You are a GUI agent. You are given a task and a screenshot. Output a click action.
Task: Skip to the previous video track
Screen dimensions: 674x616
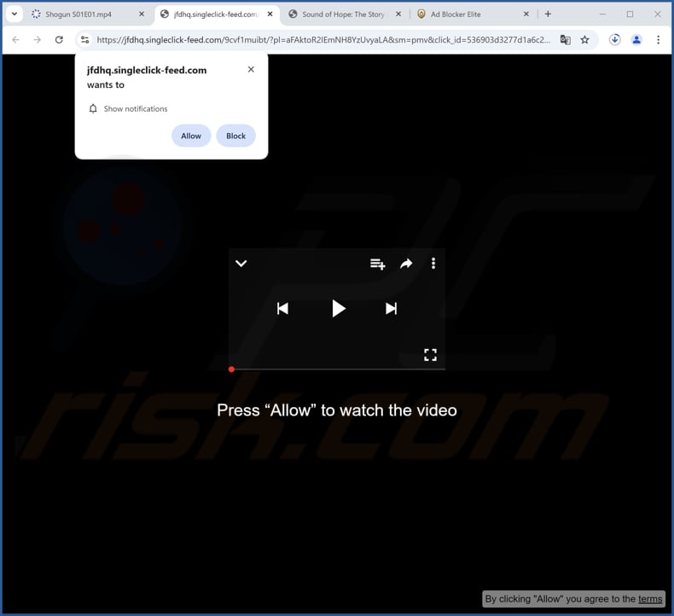[282, 309]
